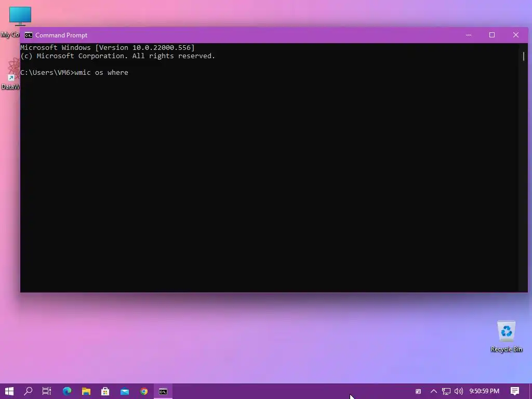The image size is (532, 399).
Task: Click the 'Command Prompt' window title text
Action: tap(61, 35)
